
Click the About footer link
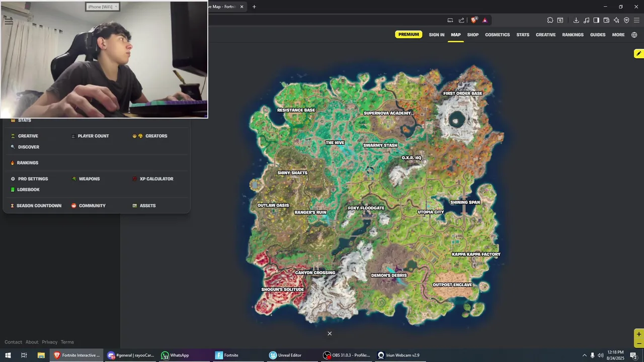(32, 342)
